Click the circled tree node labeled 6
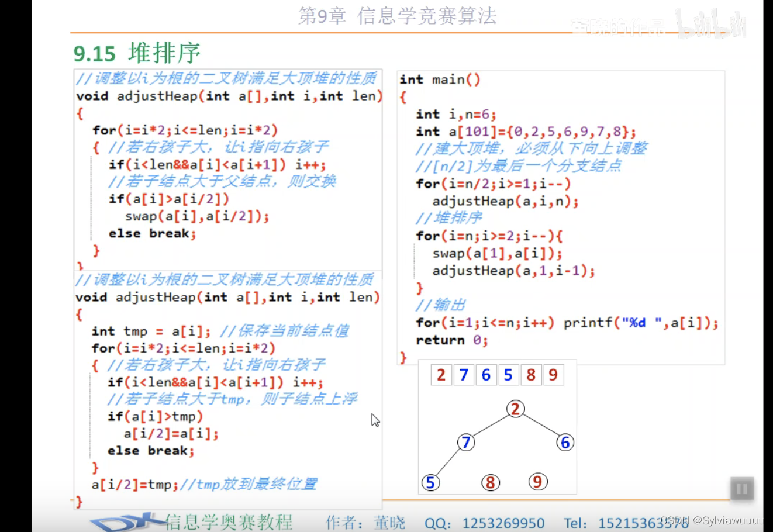Screen dimensions: 773x532 click(x=565, y=443)
